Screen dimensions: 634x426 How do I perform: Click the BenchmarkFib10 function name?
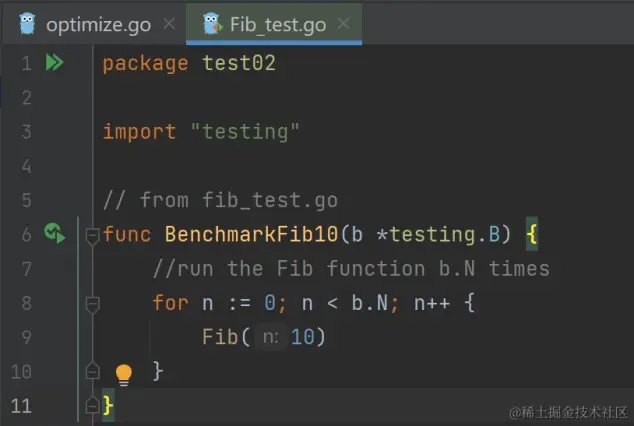(251, 235)
